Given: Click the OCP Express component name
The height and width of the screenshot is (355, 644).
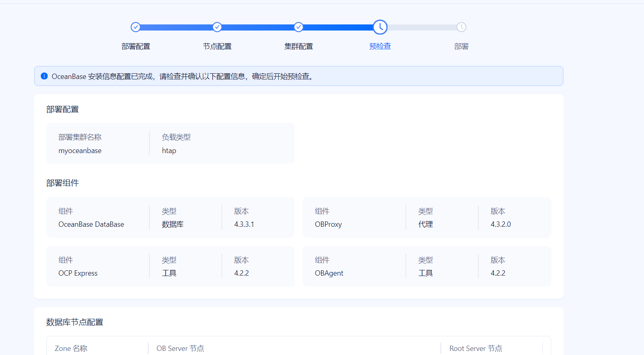Looking at the screenshot, I should pos(78,273).
